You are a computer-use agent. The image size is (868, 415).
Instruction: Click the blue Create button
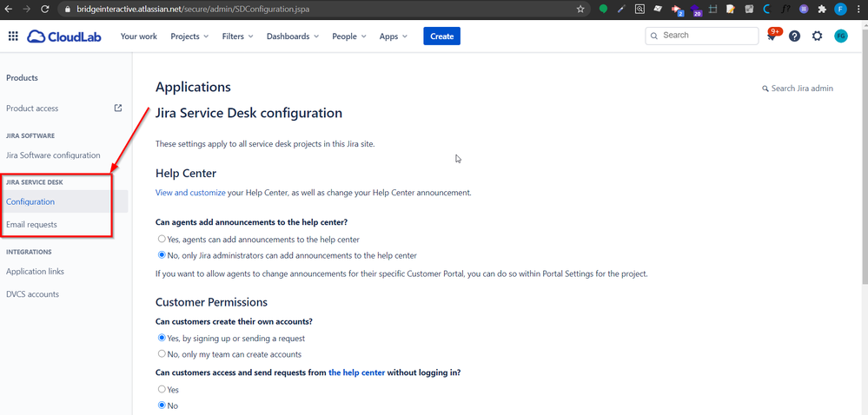click(441, 36)
